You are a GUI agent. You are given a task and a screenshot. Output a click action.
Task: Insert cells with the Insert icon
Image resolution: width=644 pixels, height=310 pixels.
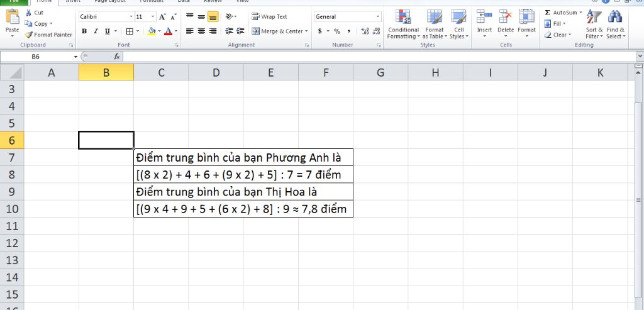pyautogui.click(x=484, y=17)
